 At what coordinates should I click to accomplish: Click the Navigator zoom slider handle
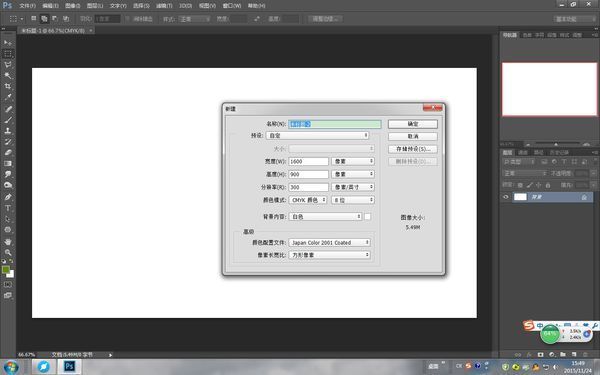pos(556,144)
